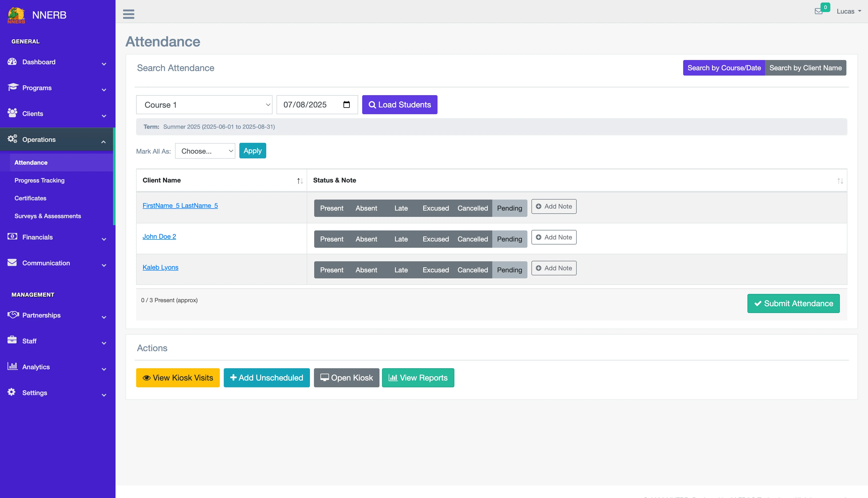This screenshot has height=498, width=868.
Task: Open the Course 1 dropdown
Action: tap(204, 105)
